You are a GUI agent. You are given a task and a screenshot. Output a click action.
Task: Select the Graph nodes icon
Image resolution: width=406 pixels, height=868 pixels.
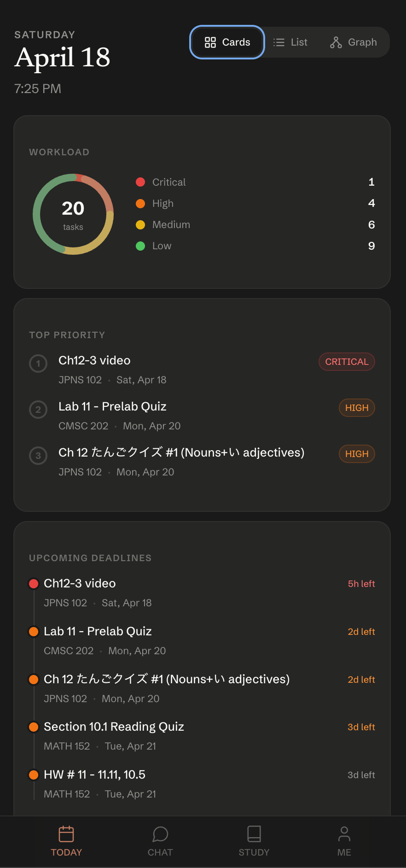[x=336, y=42]
